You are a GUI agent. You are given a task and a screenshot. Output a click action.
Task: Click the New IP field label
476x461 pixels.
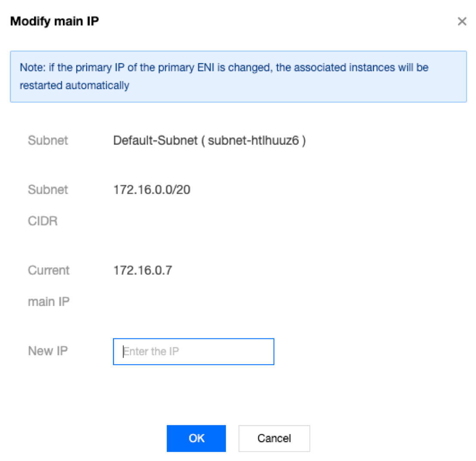pos(48,351)
